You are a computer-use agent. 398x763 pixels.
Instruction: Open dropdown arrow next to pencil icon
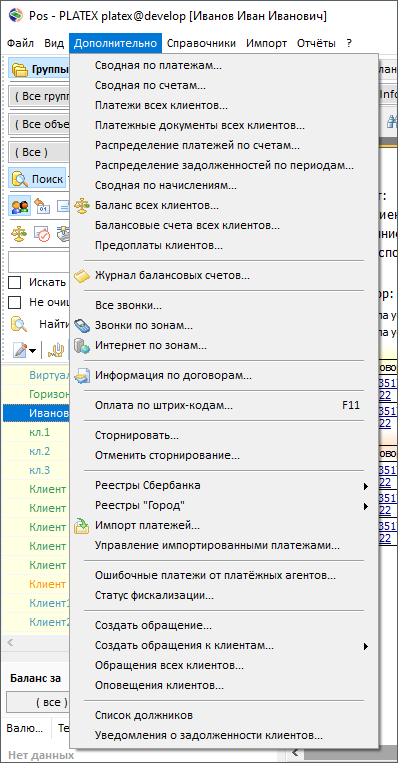click(x=33, y=351)
